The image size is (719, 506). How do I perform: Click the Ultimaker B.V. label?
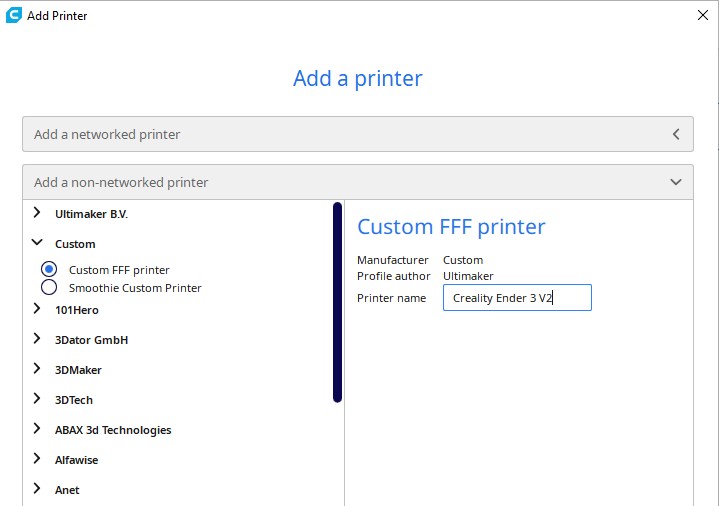pos(91,214)
